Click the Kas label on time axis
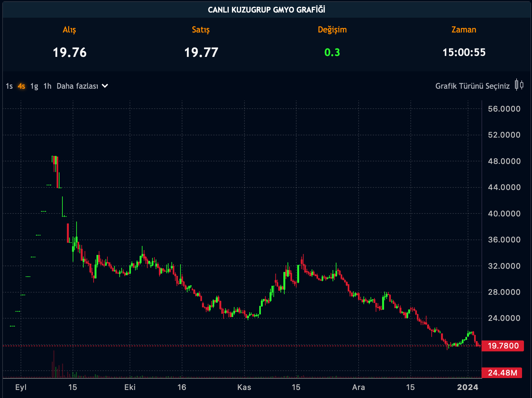Screen dimensions: 532x398 [244, 387]
